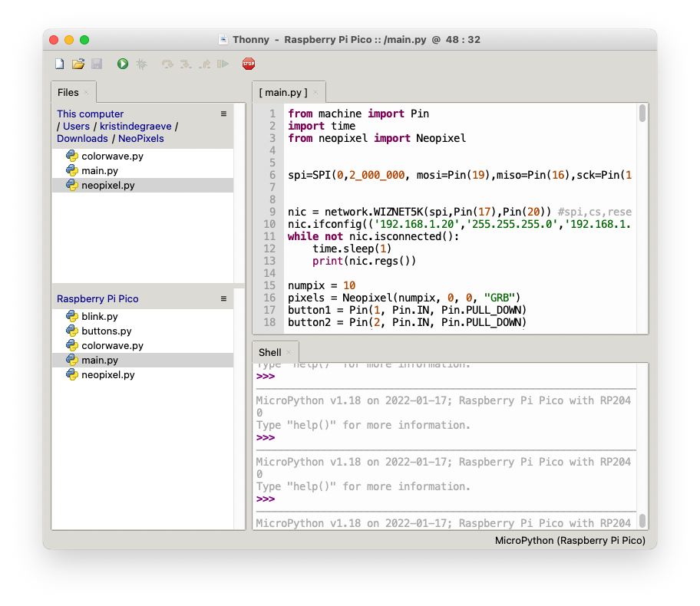Select main.py on Raspberry Pi Pico
The width and height of the screenshot is (700, 606).
(143, 360)
